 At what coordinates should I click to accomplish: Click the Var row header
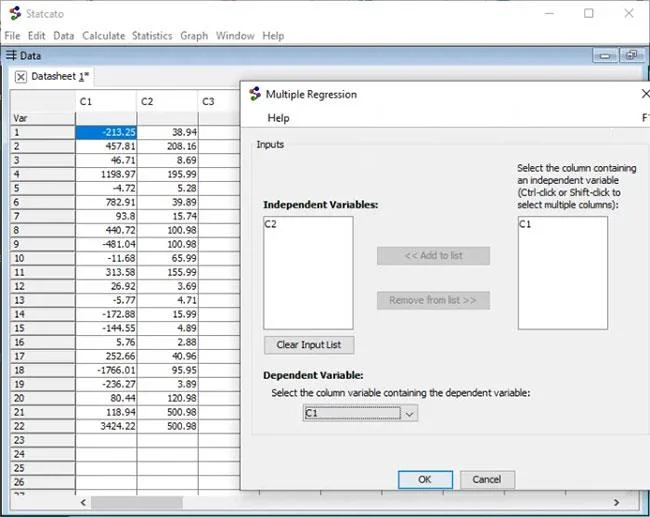[43, 119]
